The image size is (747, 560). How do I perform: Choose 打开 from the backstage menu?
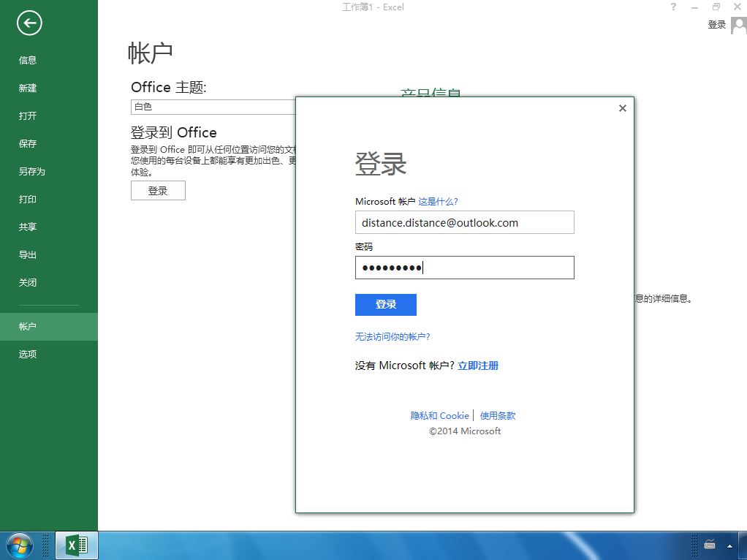pyautogui.click(x=28, y=116)
